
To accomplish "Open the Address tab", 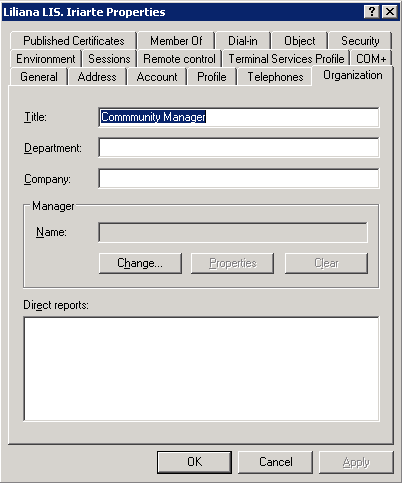I will (97, 77).
